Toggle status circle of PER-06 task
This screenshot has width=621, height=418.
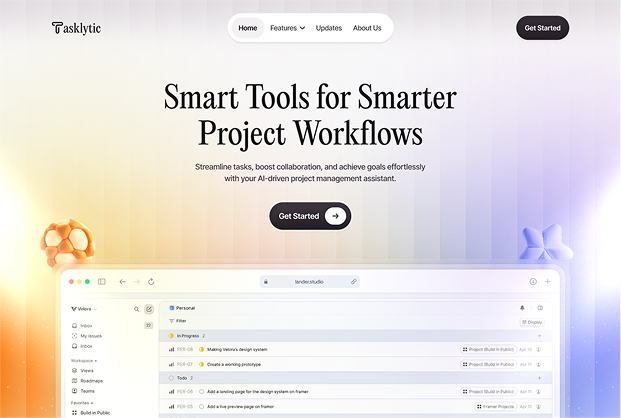(201, 392)
